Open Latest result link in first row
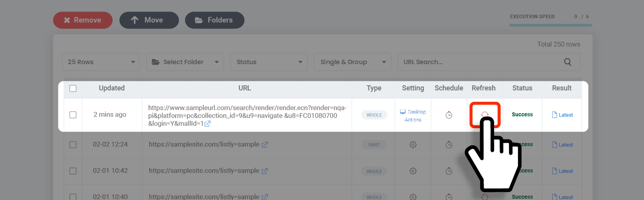This screenshot has width=644, height=200. tap(562, 115)
